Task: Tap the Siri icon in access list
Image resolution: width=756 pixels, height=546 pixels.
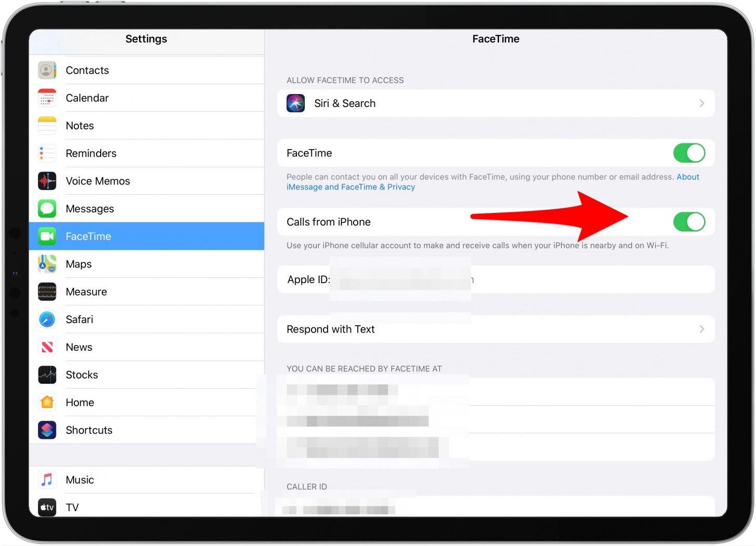Action: [296, 103]
